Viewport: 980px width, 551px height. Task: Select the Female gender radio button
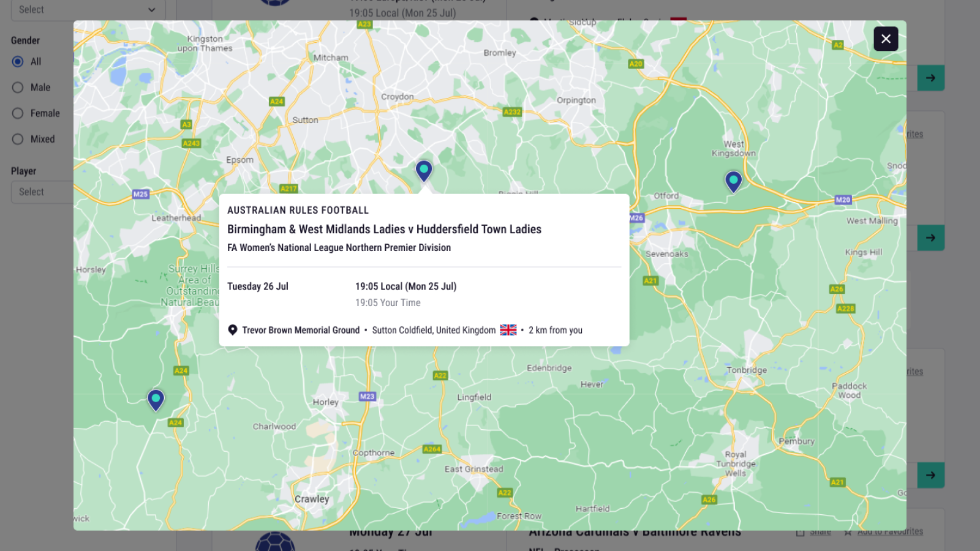click(18, 113)
